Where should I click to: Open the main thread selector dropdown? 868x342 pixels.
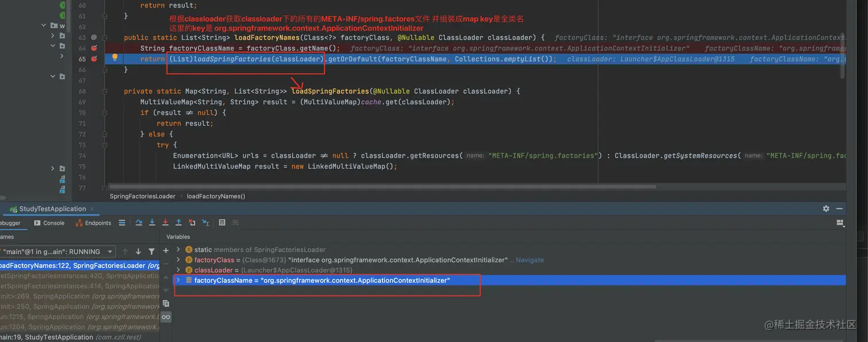click(x=57, y=251)
